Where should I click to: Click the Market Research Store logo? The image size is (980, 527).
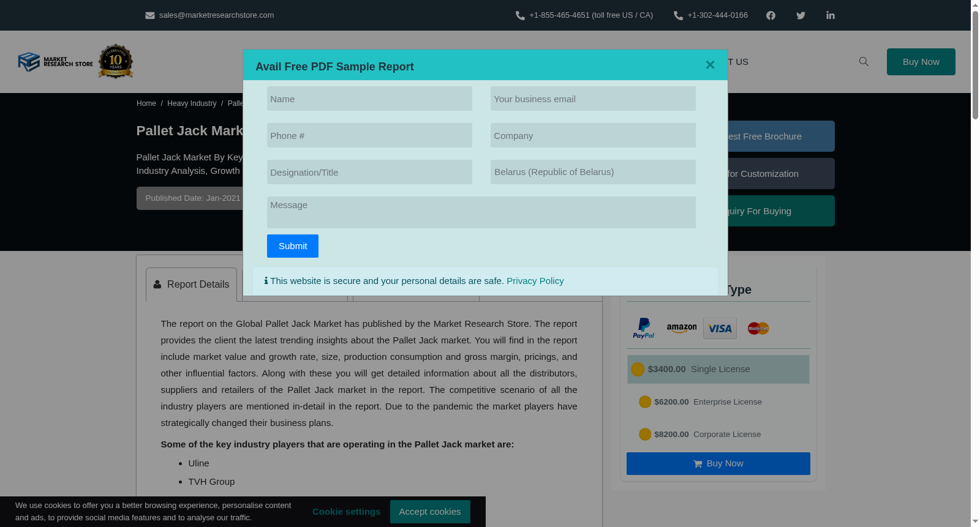(55, 62)
